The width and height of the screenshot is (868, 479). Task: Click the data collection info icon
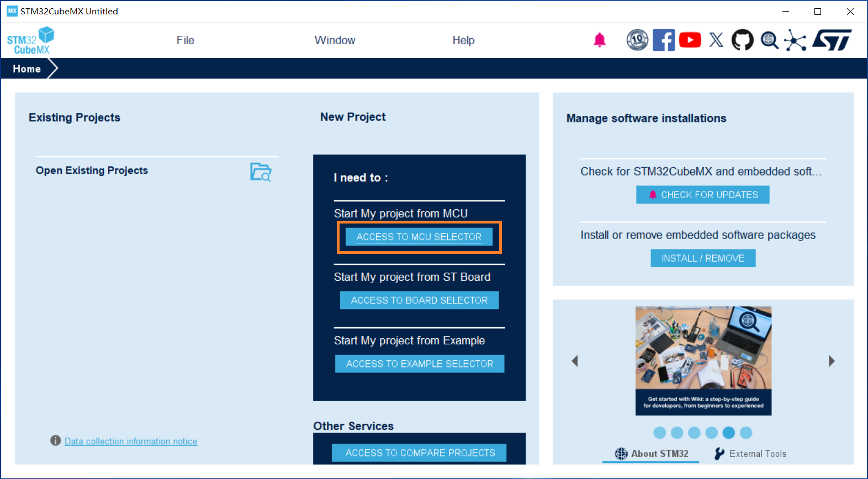click(x=55, y=440)
